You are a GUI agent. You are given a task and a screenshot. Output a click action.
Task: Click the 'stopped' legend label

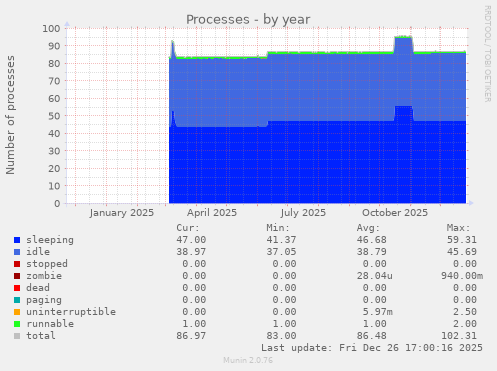pyautogui.click(x=47, y=264)
